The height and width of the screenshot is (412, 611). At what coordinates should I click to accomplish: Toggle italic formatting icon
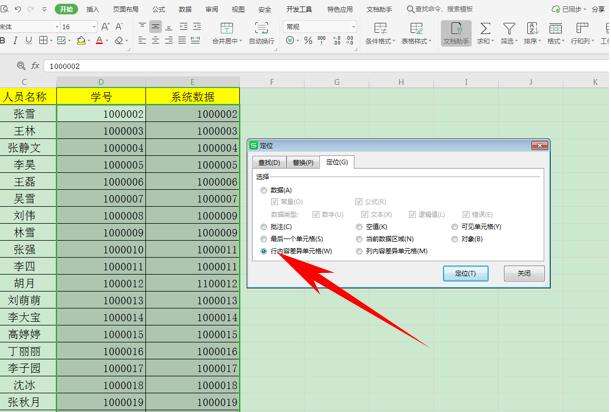click(15, 40)
